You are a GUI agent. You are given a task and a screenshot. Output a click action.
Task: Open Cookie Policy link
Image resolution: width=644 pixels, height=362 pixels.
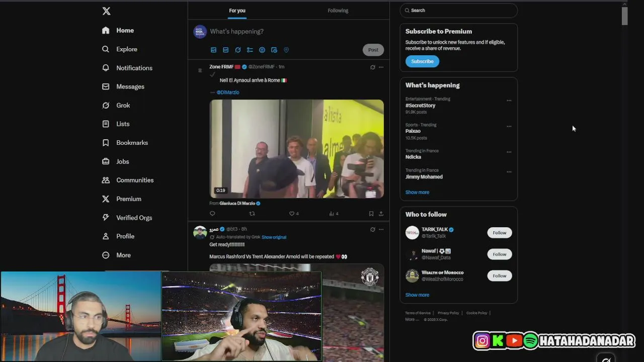tap(477, 313)
